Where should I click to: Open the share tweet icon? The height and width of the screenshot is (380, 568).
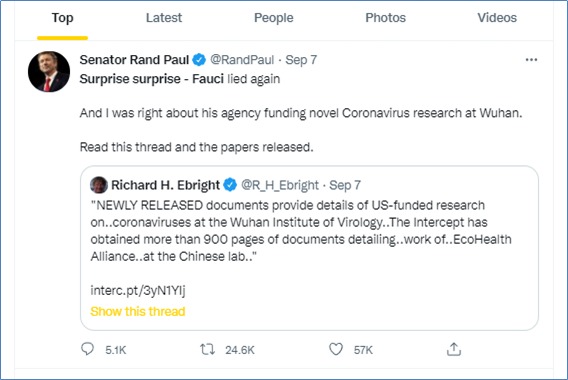pos(454,349)
